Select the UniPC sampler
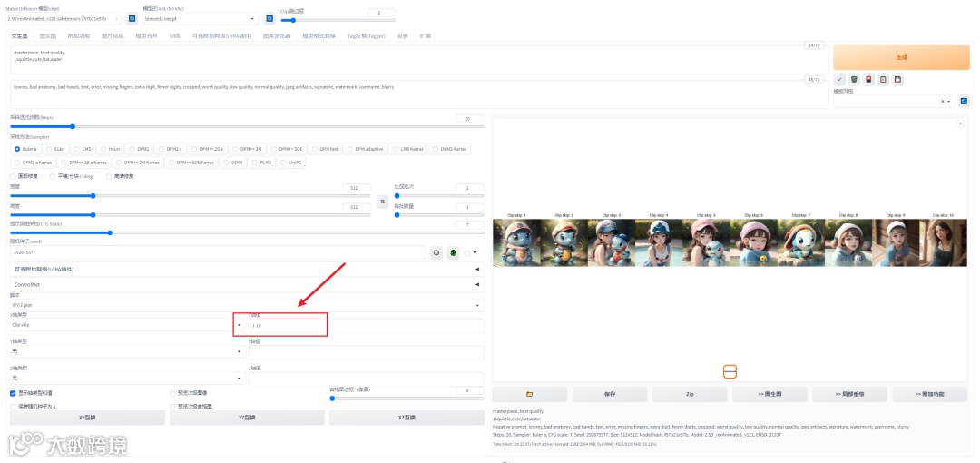The height and width of the screenshot is (463, 980). pos(292,162)
